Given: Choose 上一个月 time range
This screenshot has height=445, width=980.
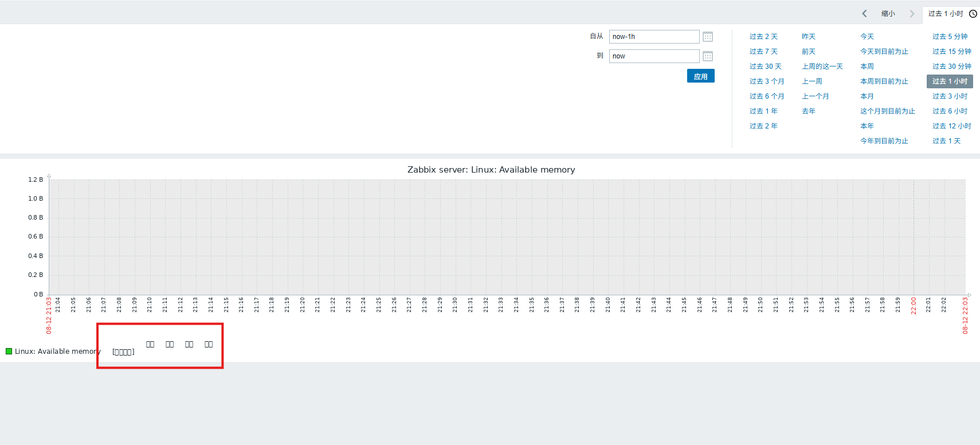Looking at the screenshot, I should click(816, 96).
